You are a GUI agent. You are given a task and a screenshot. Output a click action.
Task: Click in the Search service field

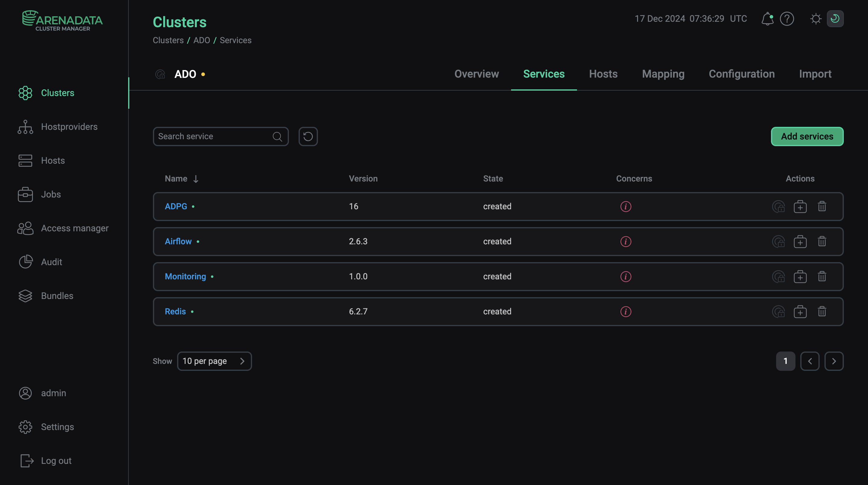tap(212, 136)
